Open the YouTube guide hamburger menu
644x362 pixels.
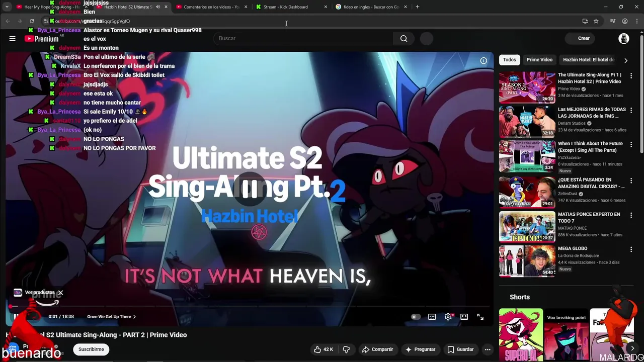pyautogui.click(x=12, y=38)
